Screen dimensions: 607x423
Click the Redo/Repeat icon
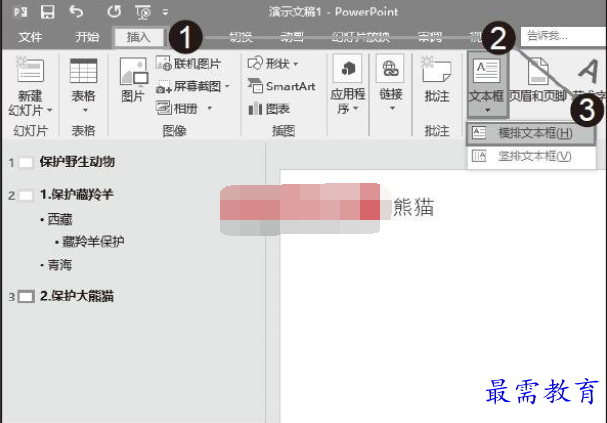pos(114,12)
